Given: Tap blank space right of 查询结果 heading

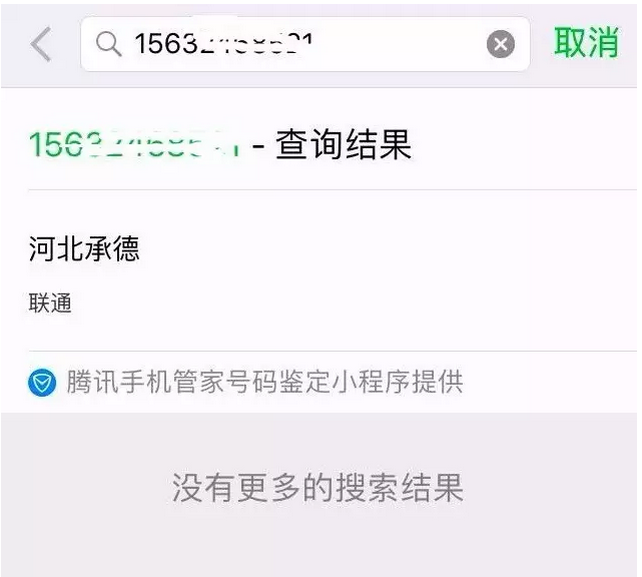Looking at the screenshot, I should click(524, 144).
